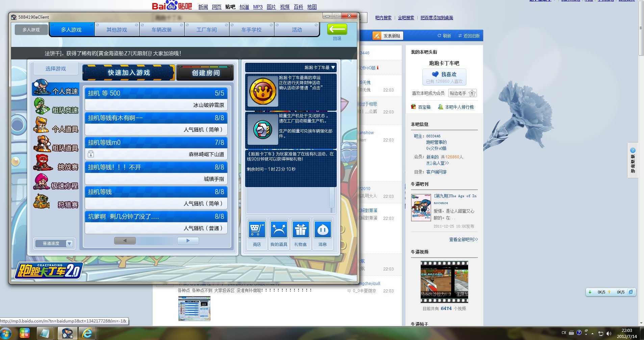This screenshot has height=340, width=644.
Task: Select 组队竞速 team speed race mode
Action: [x=56, y=107]
